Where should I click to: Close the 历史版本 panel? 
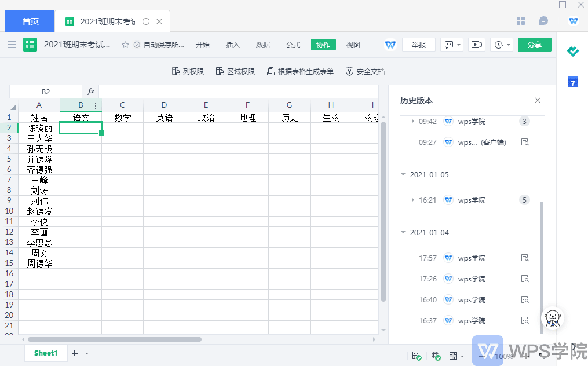(x=538, y=100)
